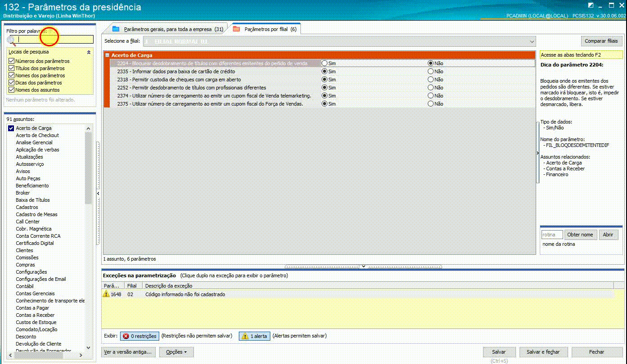This screenshot has width=627, height=364.
Task: Click the Salvar e fechar button
Action: coord(543,352)
